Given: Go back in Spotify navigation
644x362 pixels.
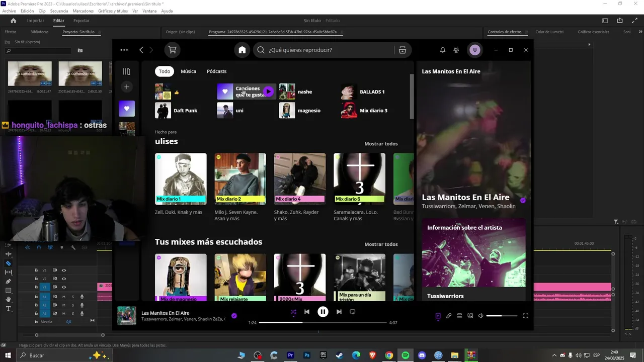Looking at the screenshot, I should pos(141,50).
